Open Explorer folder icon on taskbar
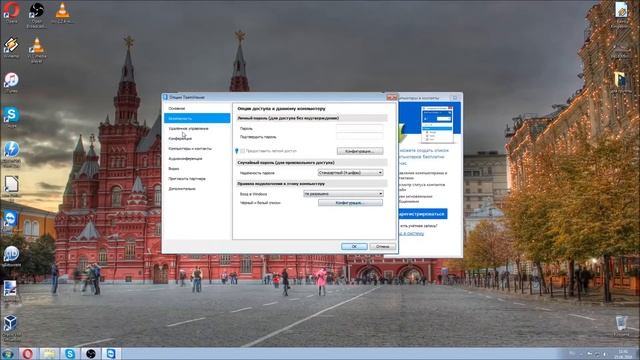 point(49,353)
